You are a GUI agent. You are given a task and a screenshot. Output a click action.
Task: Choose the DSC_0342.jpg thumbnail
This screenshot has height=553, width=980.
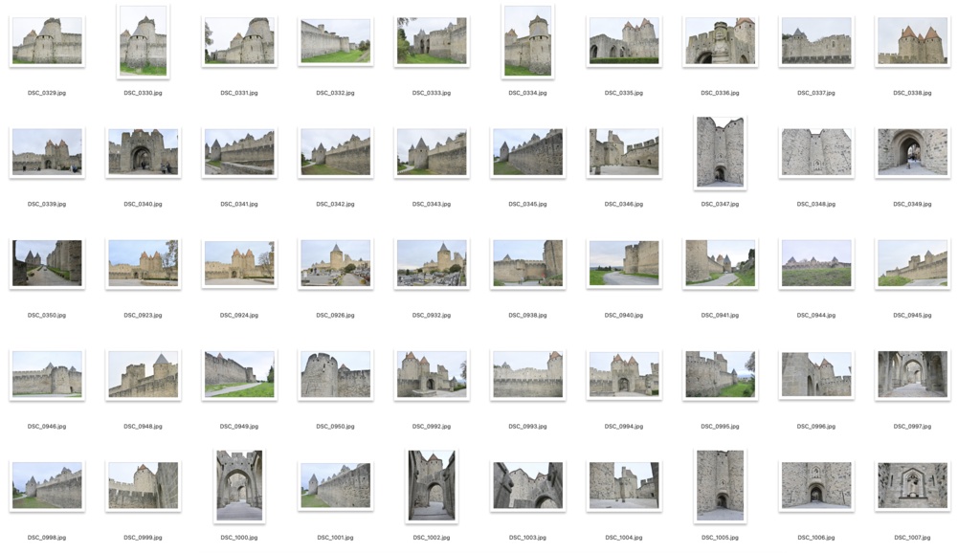[x=336, y=152]
